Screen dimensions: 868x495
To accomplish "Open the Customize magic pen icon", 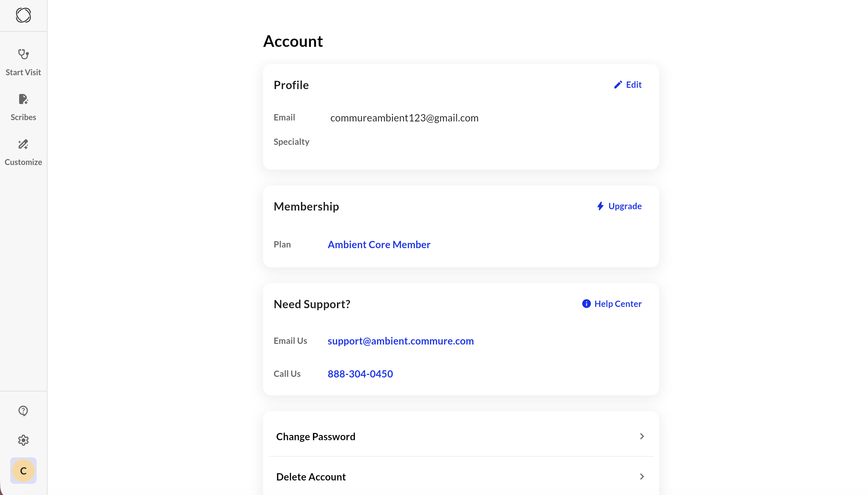I will tap(23, 144).
